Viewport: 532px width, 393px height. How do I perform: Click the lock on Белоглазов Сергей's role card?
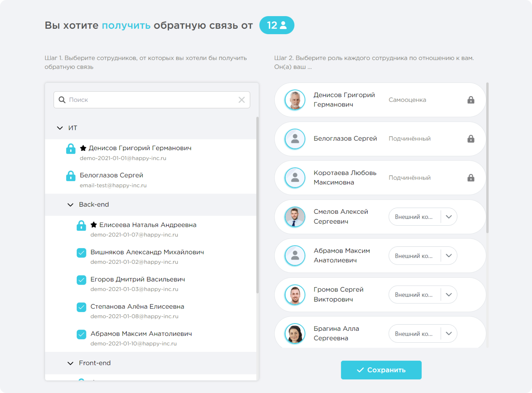pyautogui.click(x=471, y=139)
